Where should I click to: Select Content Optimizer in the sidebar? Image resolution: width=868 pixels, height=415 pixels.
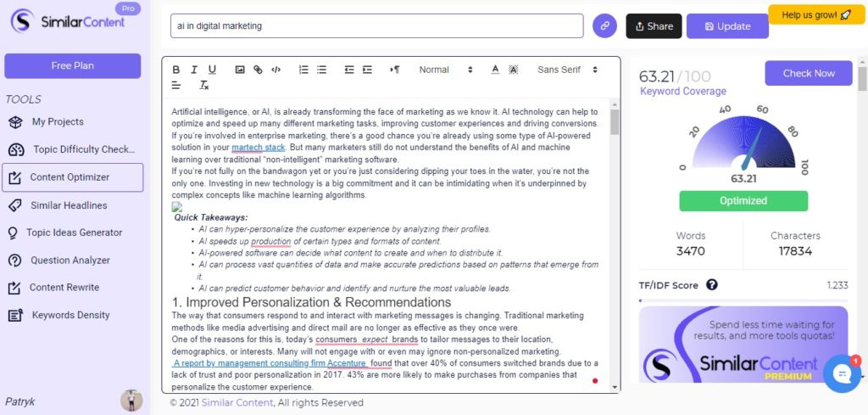tap(73, 177)
